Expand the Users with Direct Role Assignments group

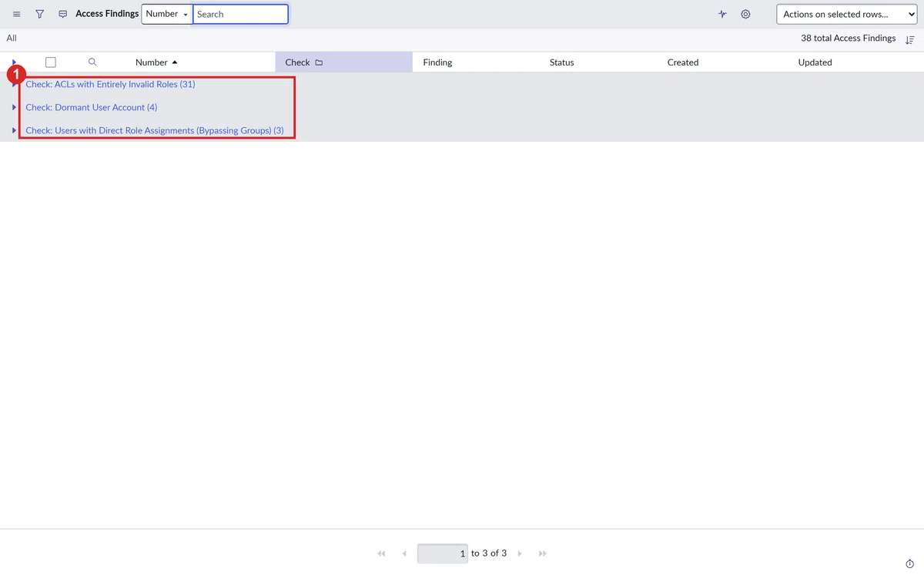pos(14,130)
